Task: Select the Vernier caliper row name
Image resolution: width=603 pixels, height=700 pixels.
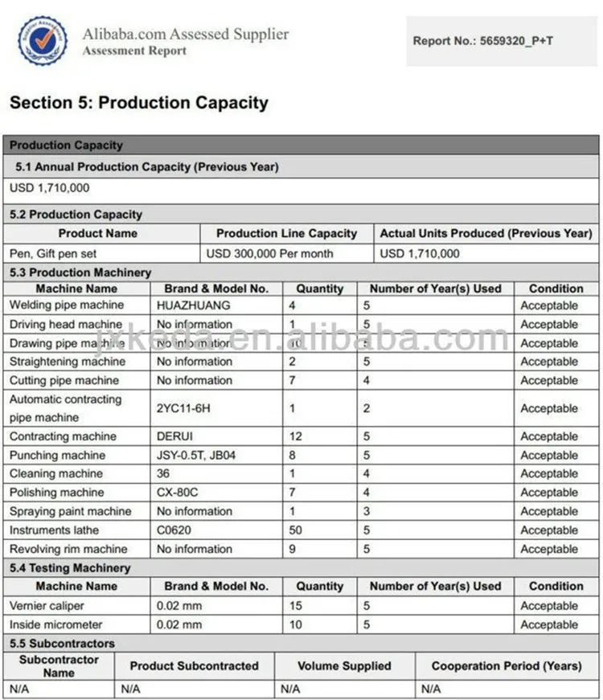Action: point(47,606)
